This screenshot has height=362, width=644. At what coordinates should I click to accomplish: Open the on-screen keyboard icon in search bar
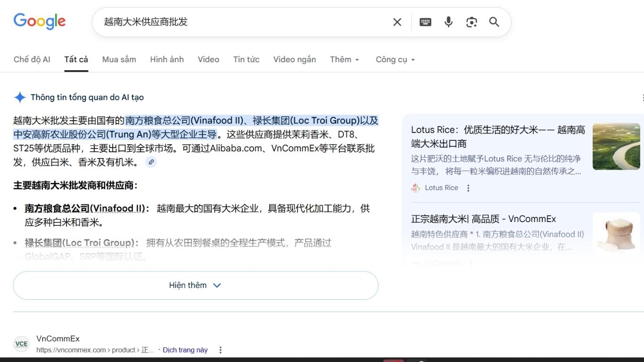click(x=425, y=22)
